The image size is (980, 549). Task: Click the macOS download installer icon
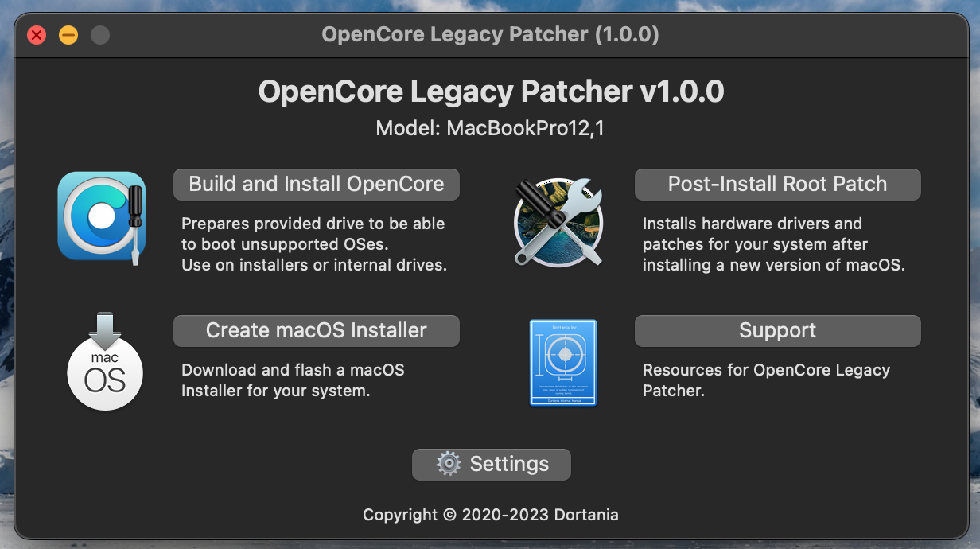pos(105,362)
